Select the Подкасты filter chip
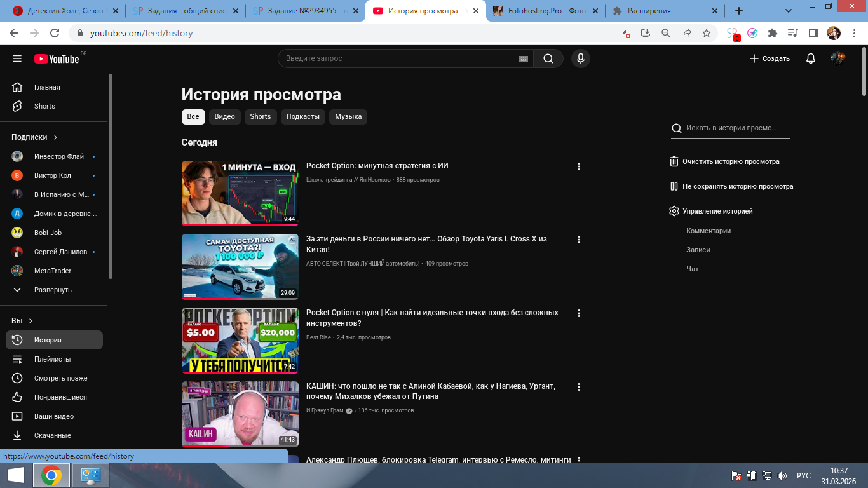Viewport: 868px width, 488px height. tap(302, 117)
